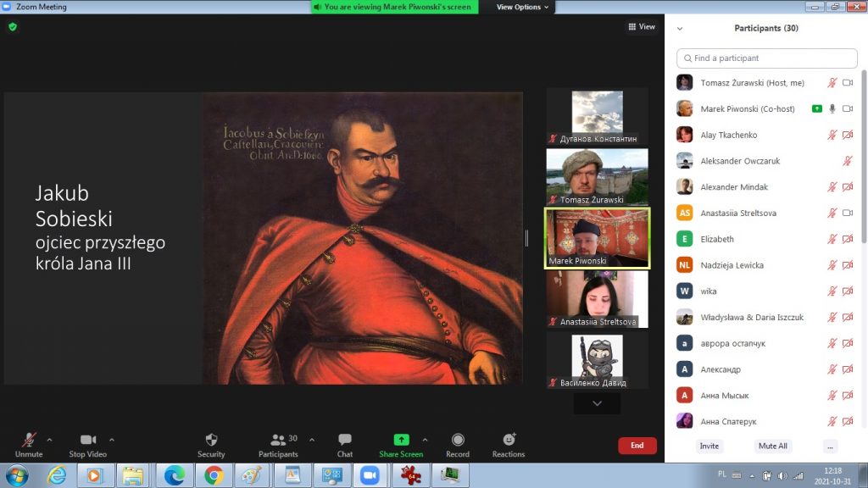Open the Reactions emoji menu
The height and width of the screenshot is (488, 868).
(x=509, y=441)
